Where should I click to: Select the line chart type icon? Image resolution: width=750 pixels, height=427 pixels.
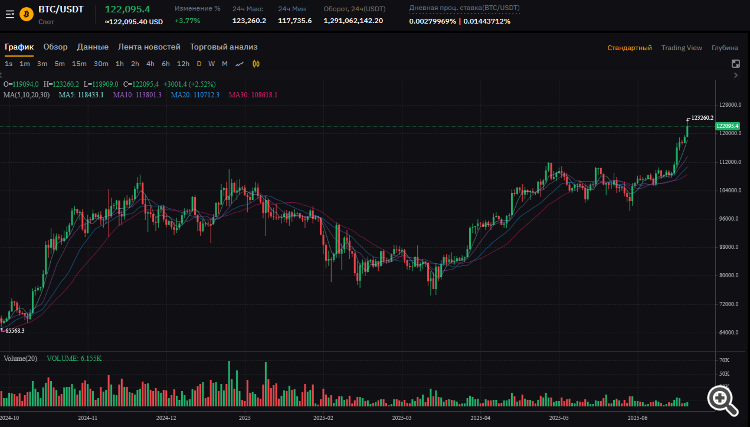(239, 63)
